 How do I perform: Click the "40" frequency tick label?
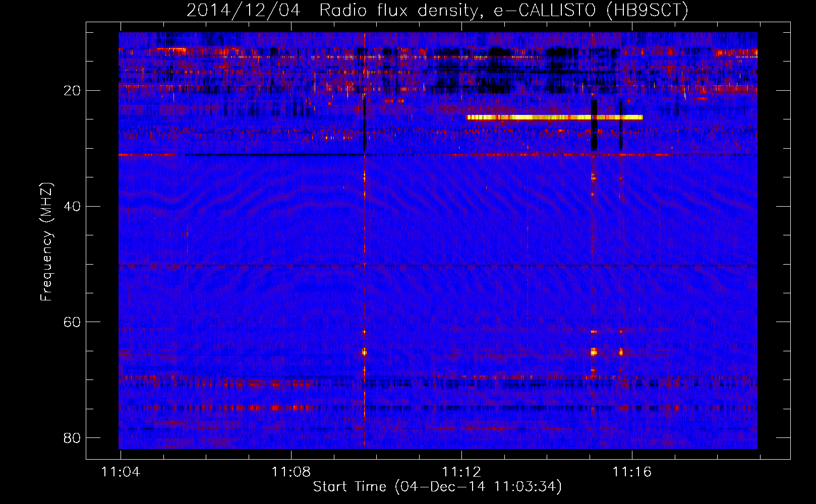tap(72, 206)
